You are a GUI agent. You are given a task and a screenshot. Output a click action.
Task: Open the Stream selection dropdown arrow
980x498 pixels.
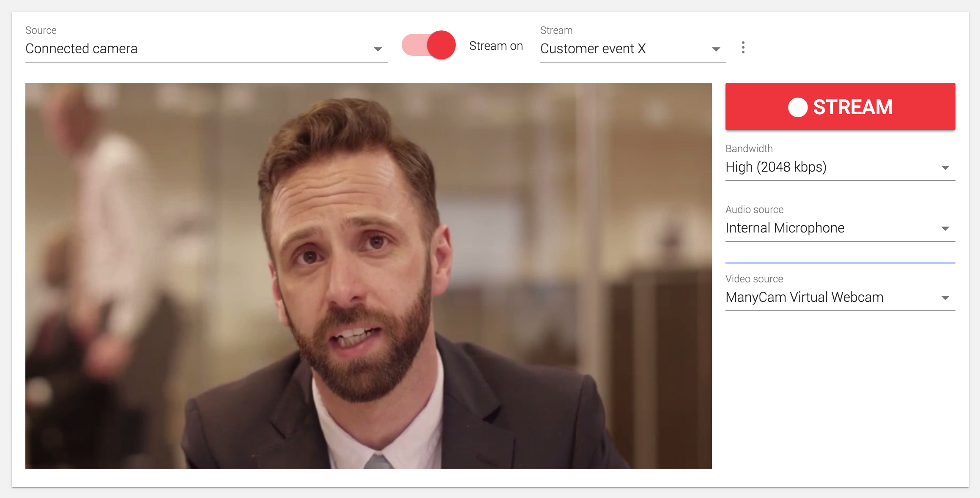tap(716, 49)
